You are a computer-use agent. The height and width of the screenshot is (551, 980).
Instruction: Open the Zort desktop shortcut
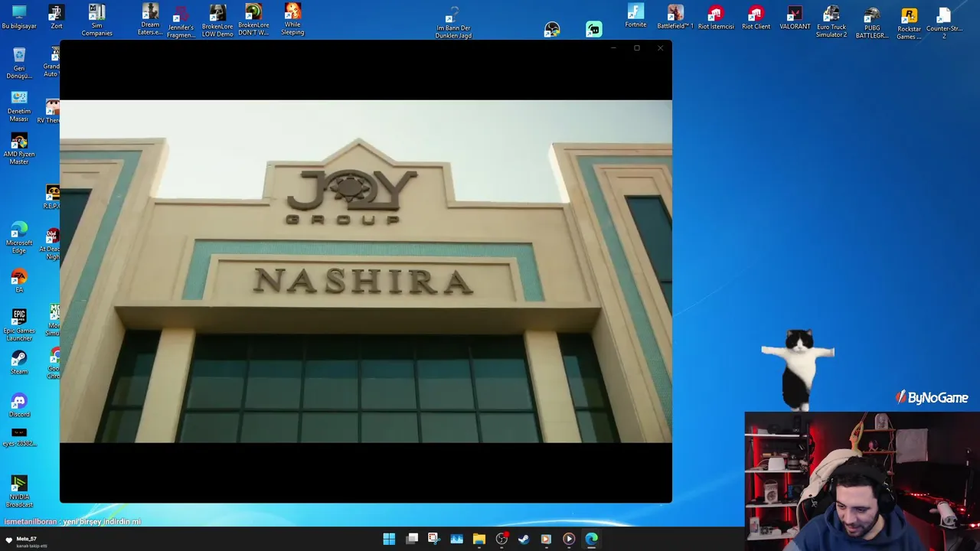coord(56,18)
